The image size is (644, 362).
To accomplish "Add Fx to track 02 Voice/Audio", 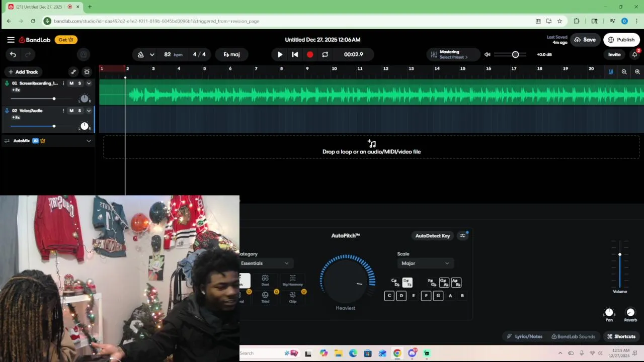I will [16, 118].
